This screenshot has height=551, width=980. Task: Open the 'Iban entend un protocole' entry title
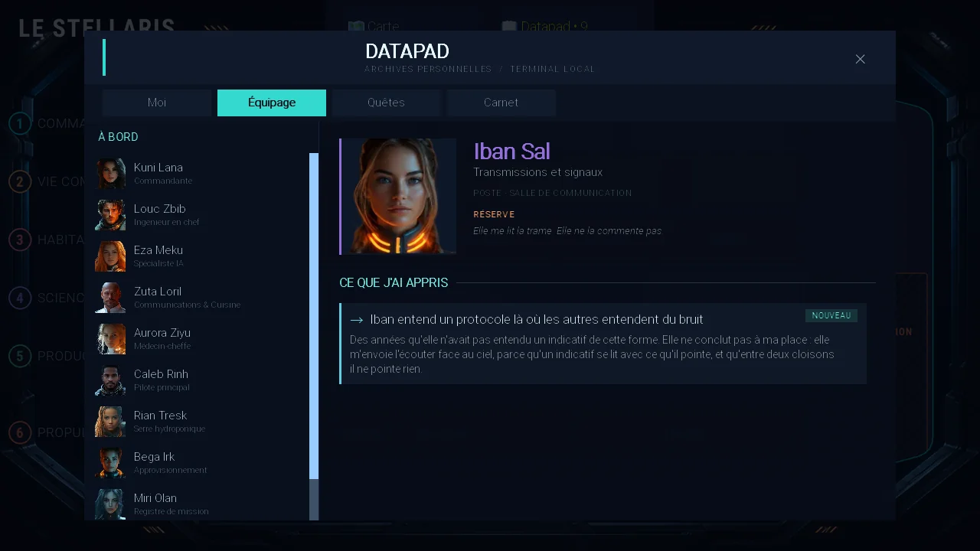pyautogui.click(x=536, y=319)
